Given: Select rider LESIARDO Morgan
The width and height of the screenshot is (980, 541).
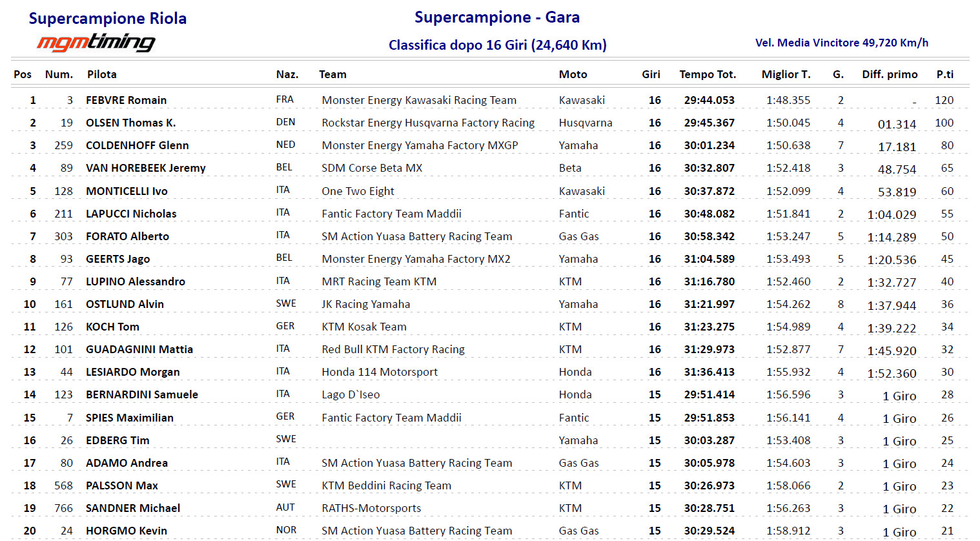Looking at the screenshot, I should point(133,372).
